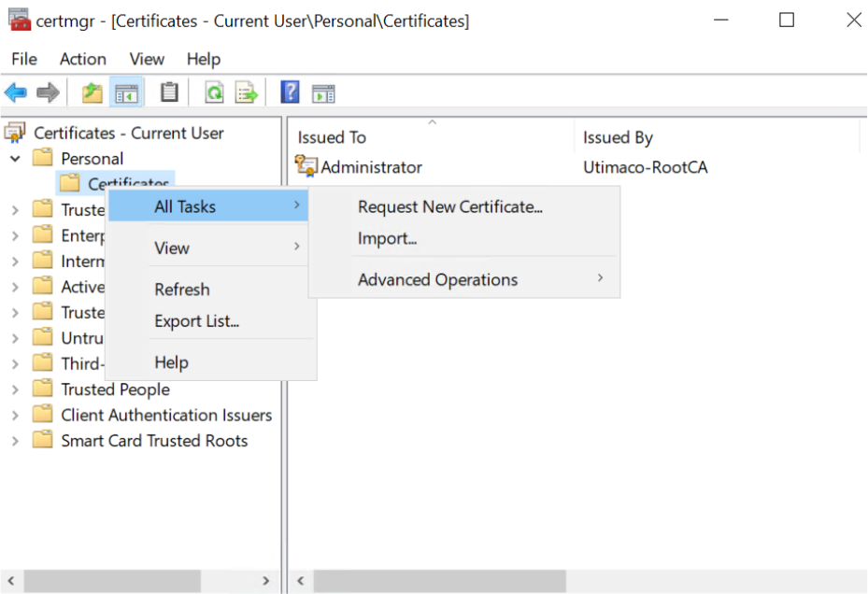Image resolution: width=868 pixels, height=594 pixels.
Task: Toggle Show/Hide Console Tree toolbar icon
Action: click(126, 92)
